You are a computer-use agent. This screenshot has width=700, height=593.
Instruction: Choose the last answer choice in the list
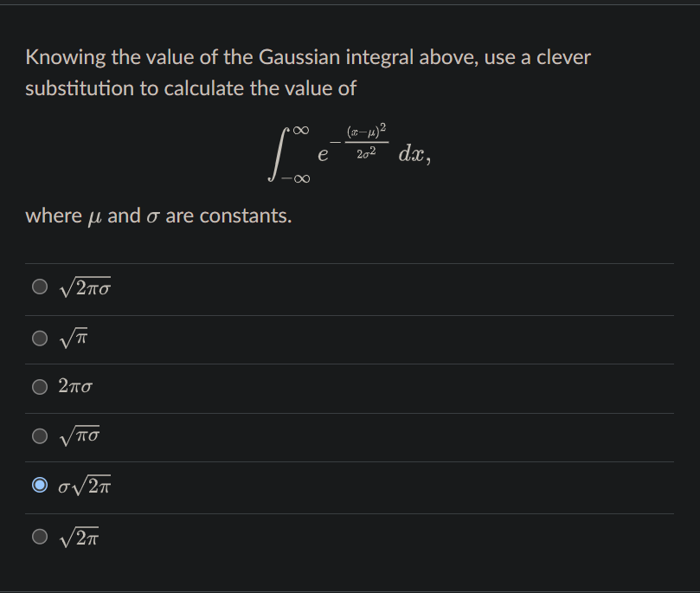click(x=39, y=536)
